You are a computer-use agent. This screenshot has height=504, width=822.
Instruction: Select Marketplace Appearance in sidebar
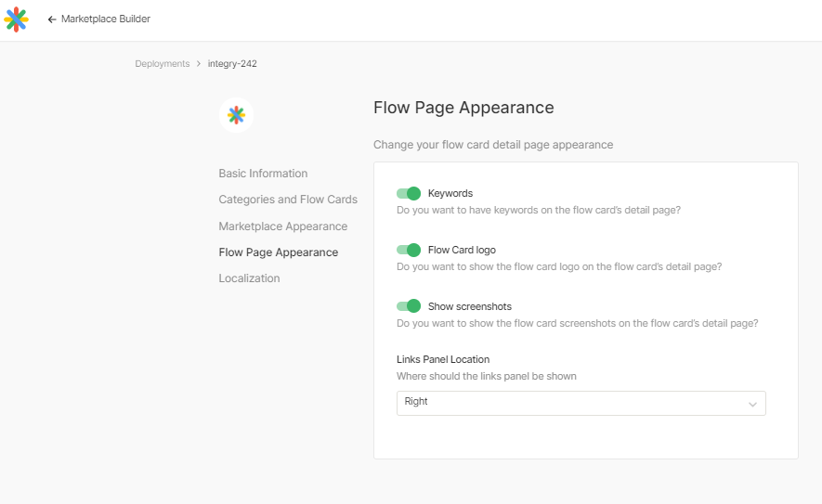283,226
